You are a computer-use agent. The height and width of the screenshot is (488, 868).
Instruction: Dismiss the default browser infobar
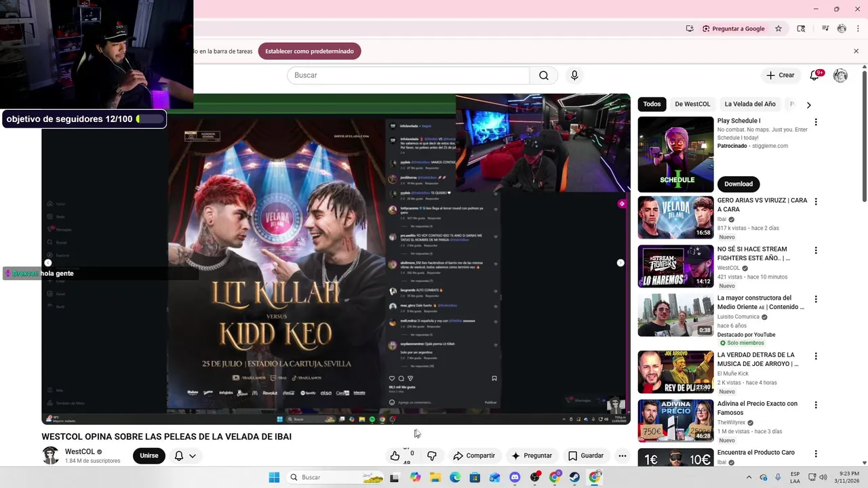(x=856, y=51)
